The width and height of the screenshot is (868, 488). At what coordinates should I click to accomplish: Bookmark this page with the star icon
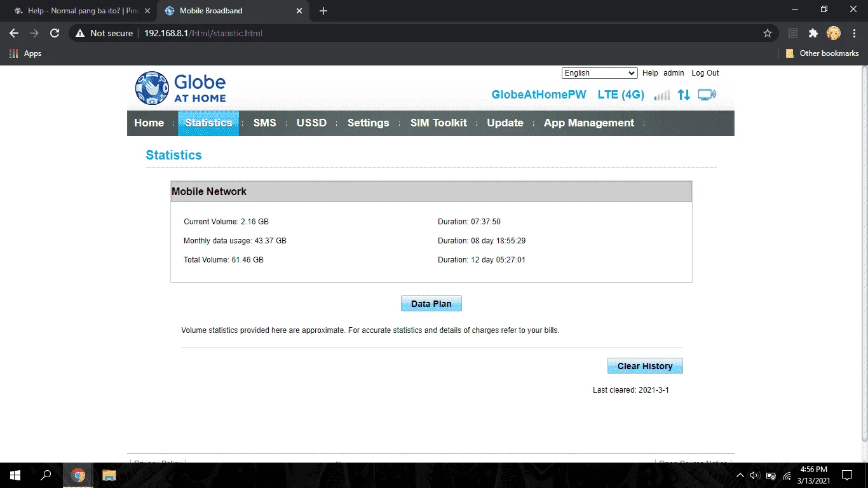pyautogui.click(x=768, y=33)
